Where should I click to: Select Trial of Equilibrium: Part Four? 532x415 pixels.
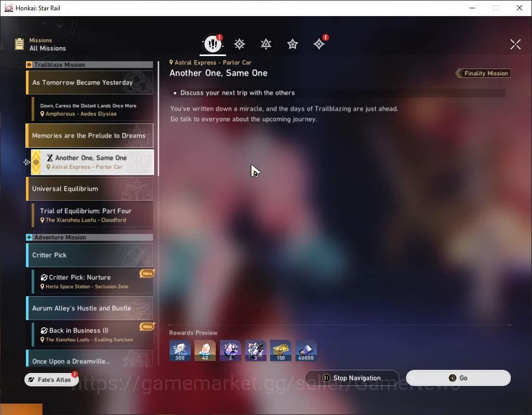pos(92,215)
